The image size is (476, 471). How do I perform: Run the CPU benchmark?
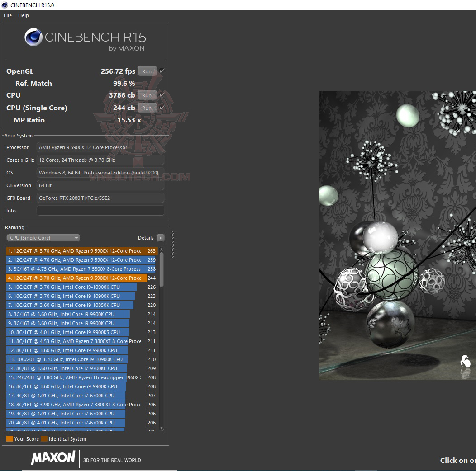(147, 95)
